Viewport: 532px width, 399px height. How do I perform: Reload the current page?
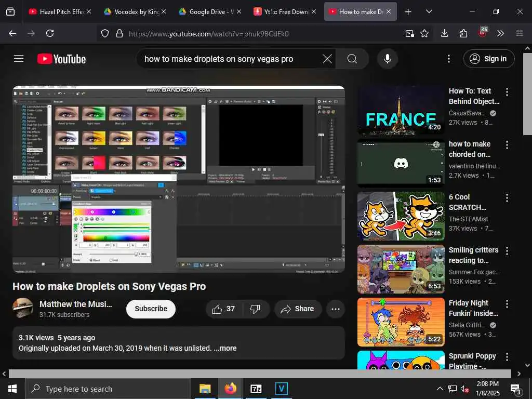50,33
